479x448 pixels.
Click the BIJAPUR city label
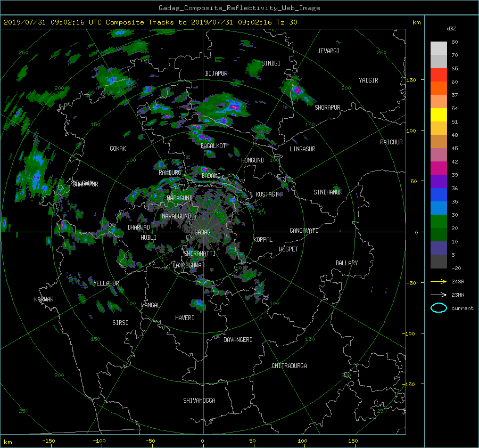pyautogui.click(x=216, y=74)
